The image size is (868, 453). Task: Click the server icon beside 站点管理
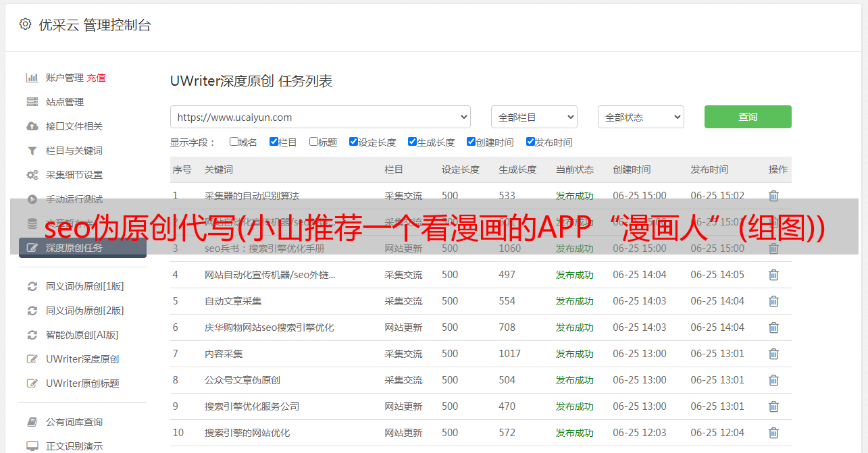(x=32, y=102)
